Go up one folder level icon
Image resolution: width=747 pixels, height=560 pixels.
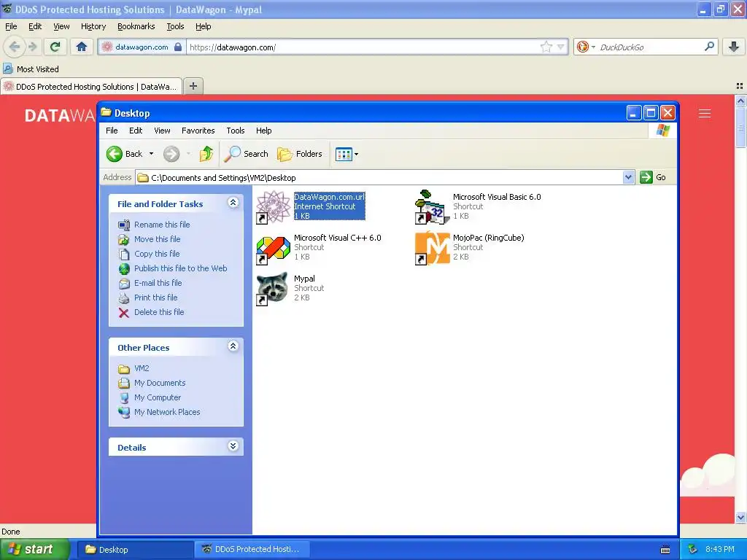point(206,154)
